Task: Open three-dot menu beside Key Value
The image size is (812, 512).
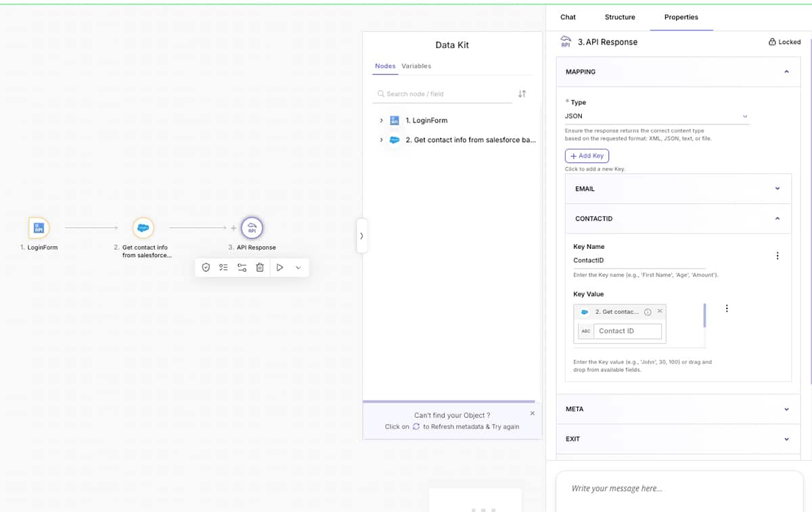Action: [x=727, y=308]
